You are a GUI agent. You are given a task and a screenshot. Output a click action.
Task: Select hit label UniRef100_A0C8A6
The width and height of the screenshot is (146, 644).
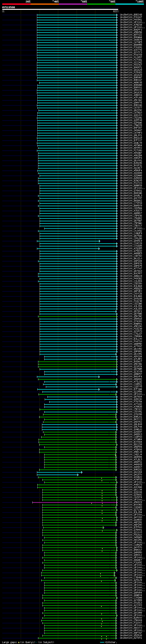tap(131, 487)
